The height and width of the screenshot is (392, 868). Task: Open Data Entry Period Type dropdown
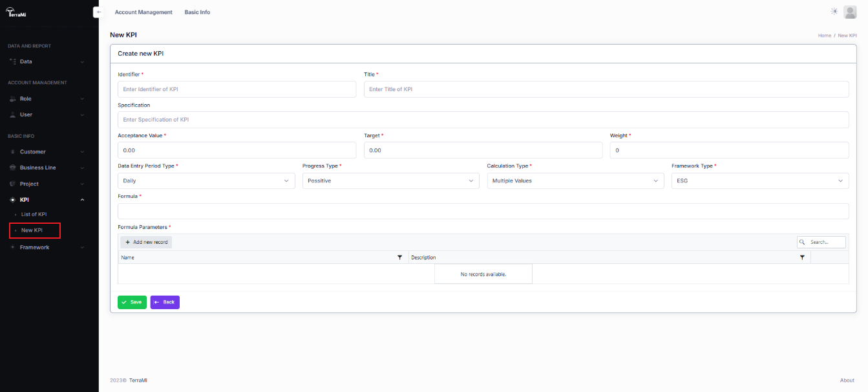(x=206, y=181)
